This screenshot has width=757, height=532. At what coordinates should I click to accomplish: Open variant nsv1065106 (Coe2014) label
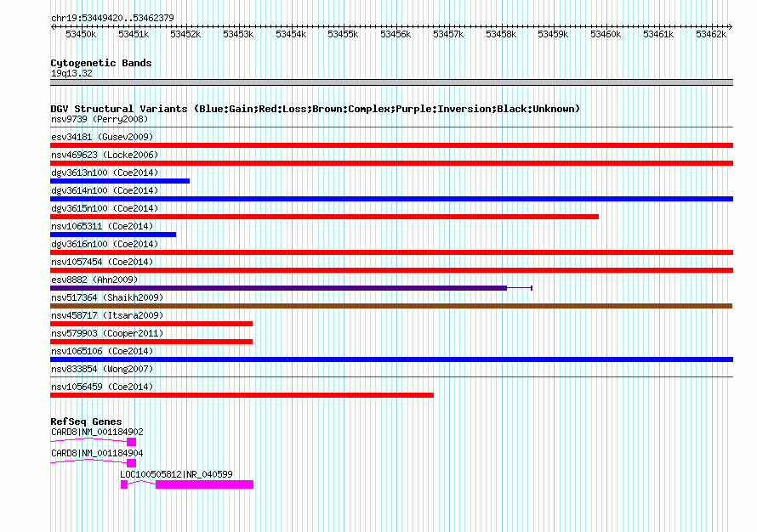coord(102,351)
